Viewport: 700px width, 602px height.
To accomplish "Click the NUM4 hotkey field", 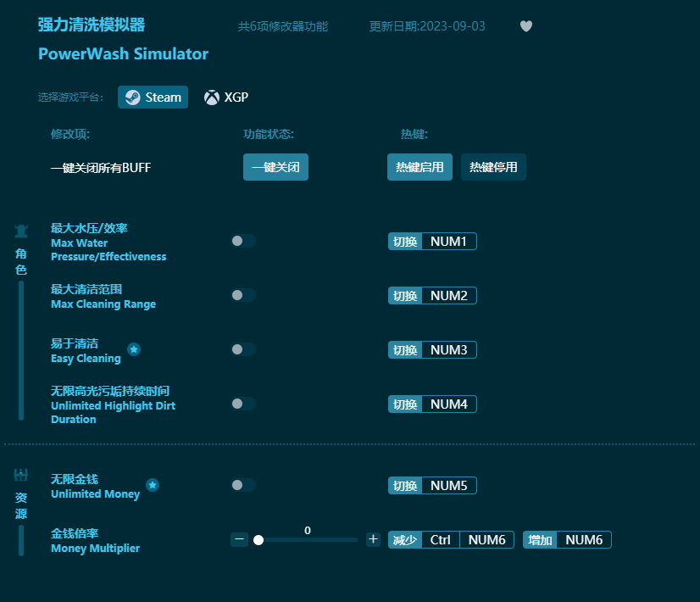I will tap(449, 404).
